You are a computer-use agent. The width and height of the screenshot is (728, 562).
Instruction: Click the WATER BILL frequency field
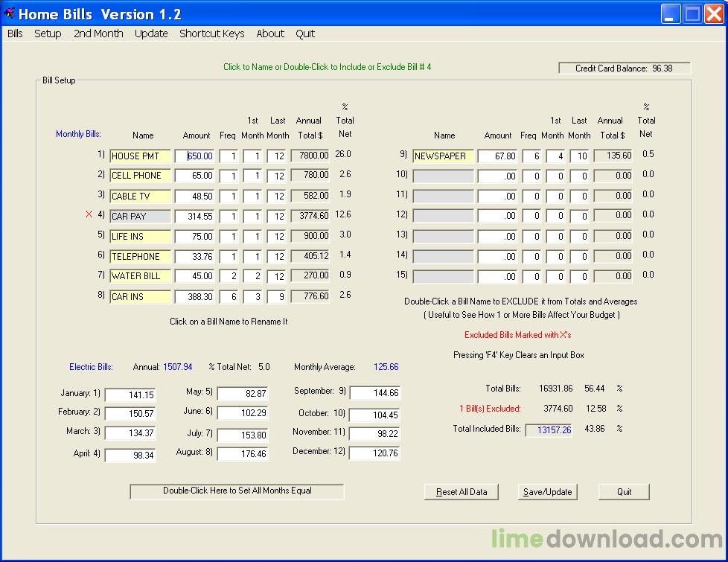(229, 276)
